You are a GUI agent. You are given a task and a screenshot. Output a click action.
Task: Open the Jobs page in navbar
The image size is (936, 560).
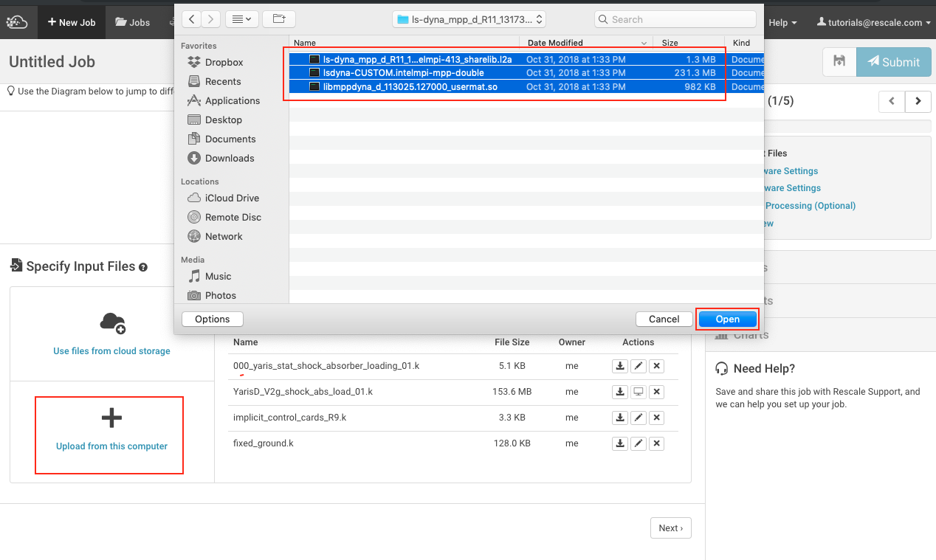pyautogui.click(x=133, y=22)
